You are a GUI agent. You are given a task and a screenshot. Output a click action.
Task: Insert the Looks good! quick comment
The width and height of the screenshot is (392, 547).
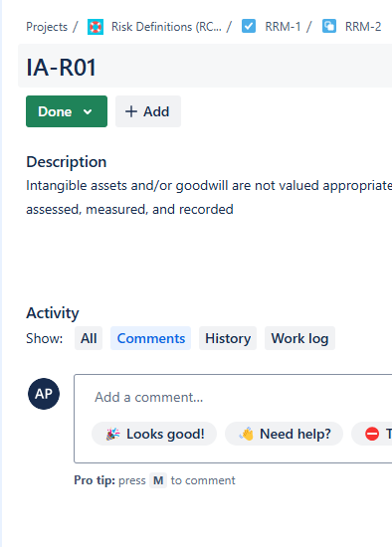tap(154, 434)
